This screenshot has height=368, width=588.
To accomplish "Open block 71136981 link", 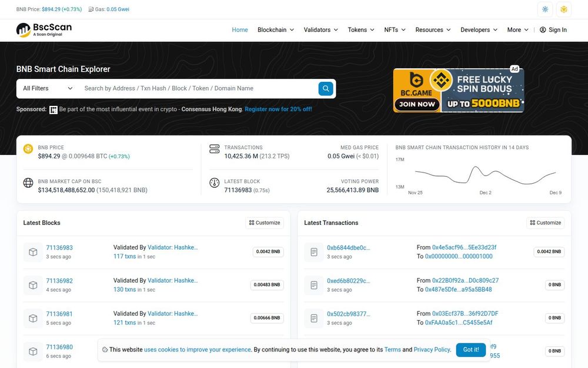I will pos(59,314).
